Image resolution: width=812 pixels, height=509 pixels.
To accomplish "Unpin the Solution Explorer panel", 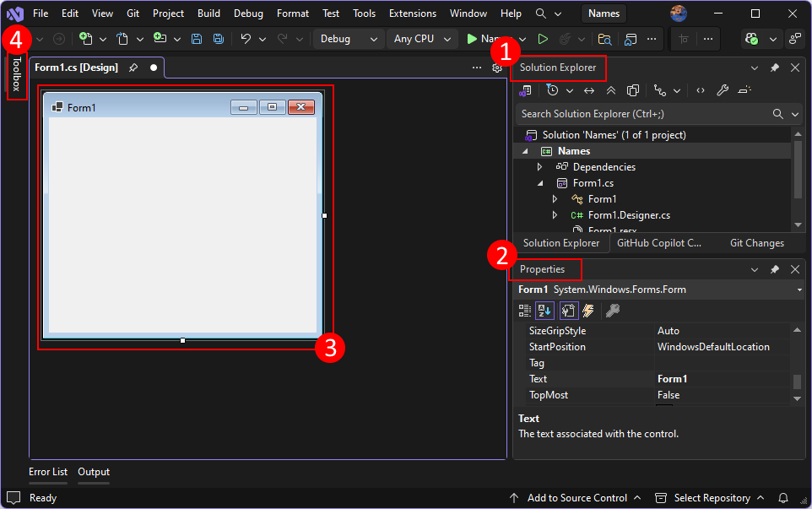I will 775,68.
